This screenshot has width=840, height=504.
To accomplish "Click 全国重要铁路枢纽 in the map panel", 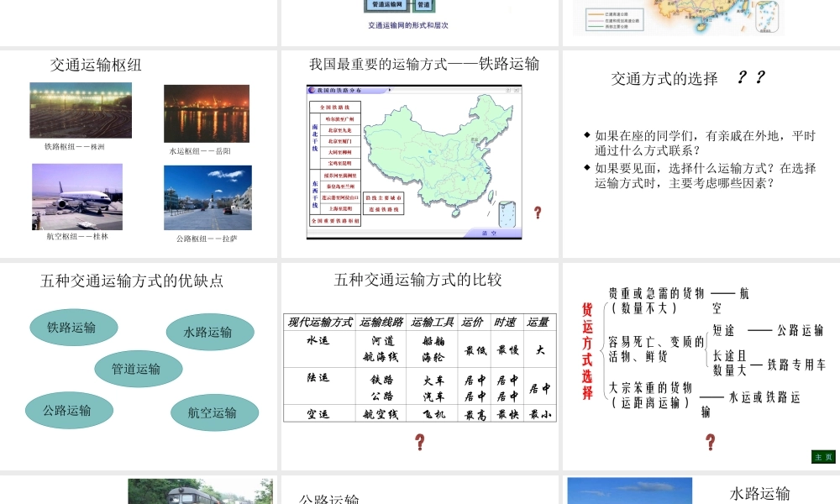I will click(335, 221).
